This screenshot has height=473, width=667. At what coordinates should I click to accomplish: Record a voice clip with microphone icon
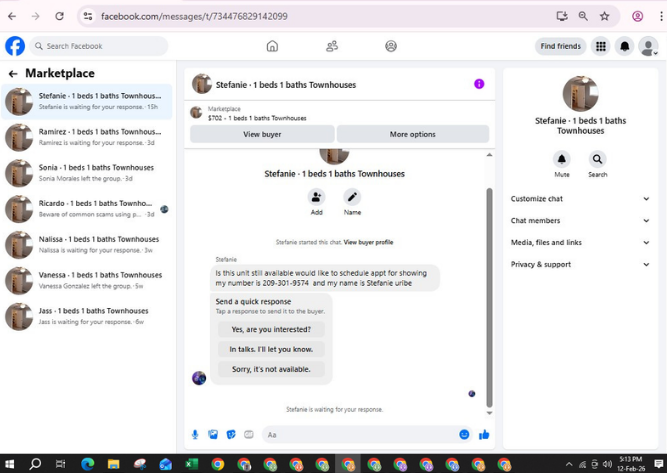click(195, 434)
